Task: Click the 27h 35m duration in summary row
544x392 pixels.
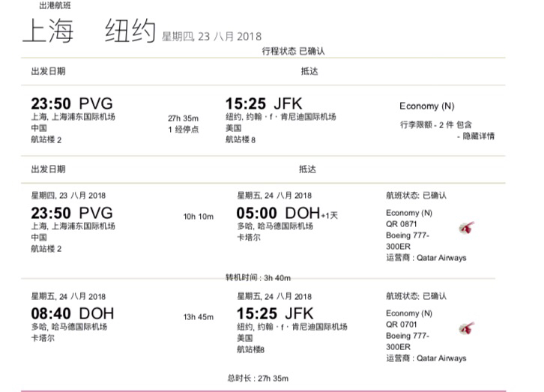Action: click(183, 118)
